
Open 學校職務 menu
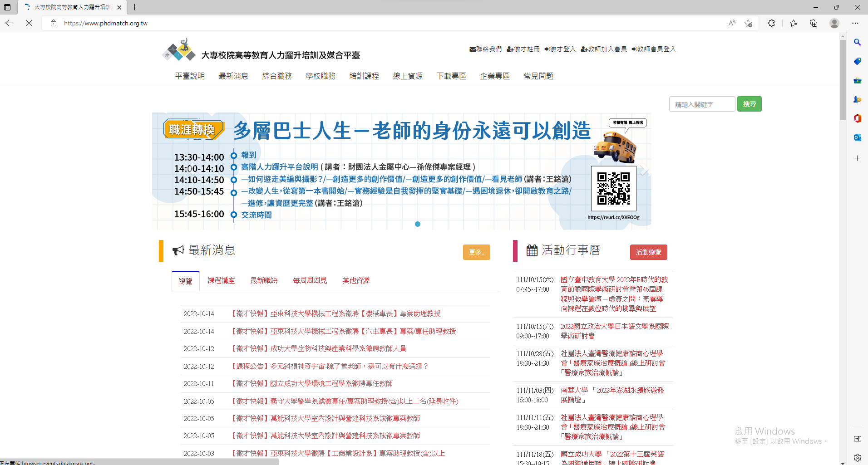321,76
